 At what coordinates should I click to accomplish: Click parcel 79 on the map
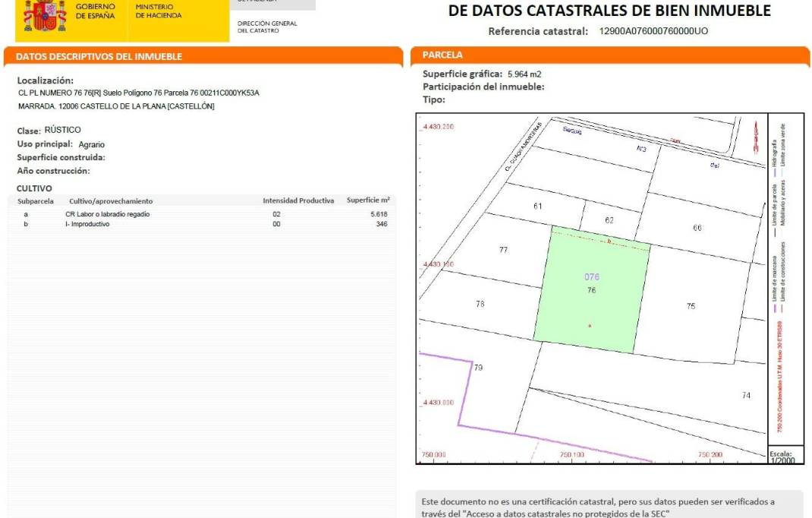[x=478, y=368]
